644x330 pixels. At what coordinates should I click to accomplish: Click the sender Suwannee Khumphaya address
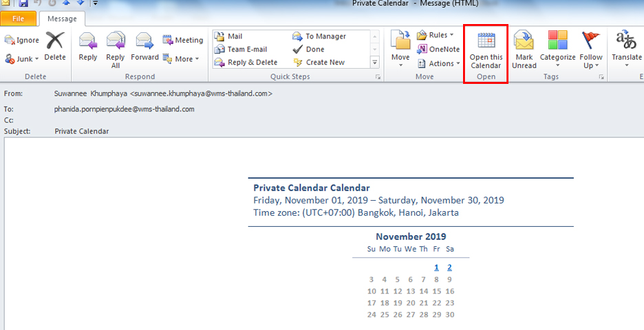tap(163, 93)
